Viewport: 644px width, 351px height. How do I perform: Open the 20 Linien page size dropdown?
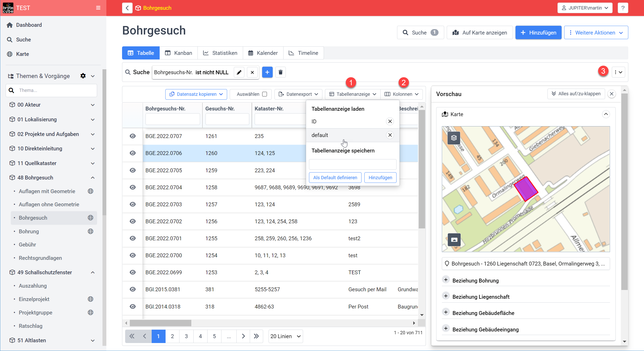(x=286, y=336)
